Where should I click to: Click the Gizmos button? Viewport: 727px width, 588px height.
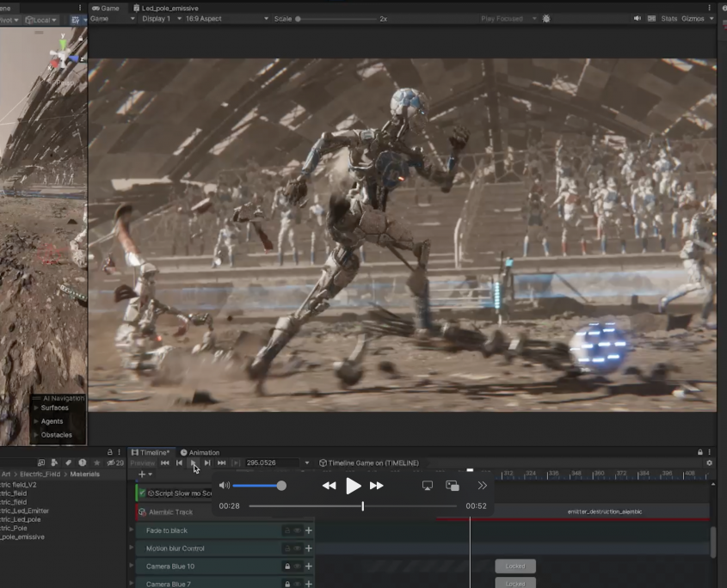tap(693, 18)
